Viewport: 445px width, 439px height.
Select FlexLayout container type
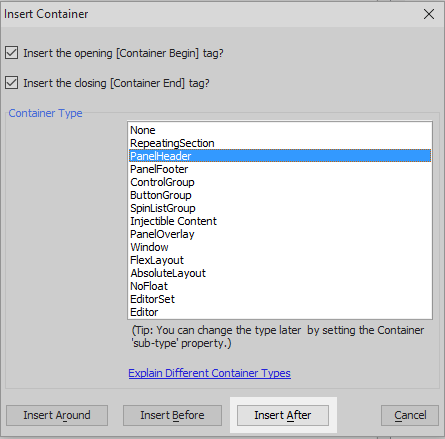coord(280,260)
